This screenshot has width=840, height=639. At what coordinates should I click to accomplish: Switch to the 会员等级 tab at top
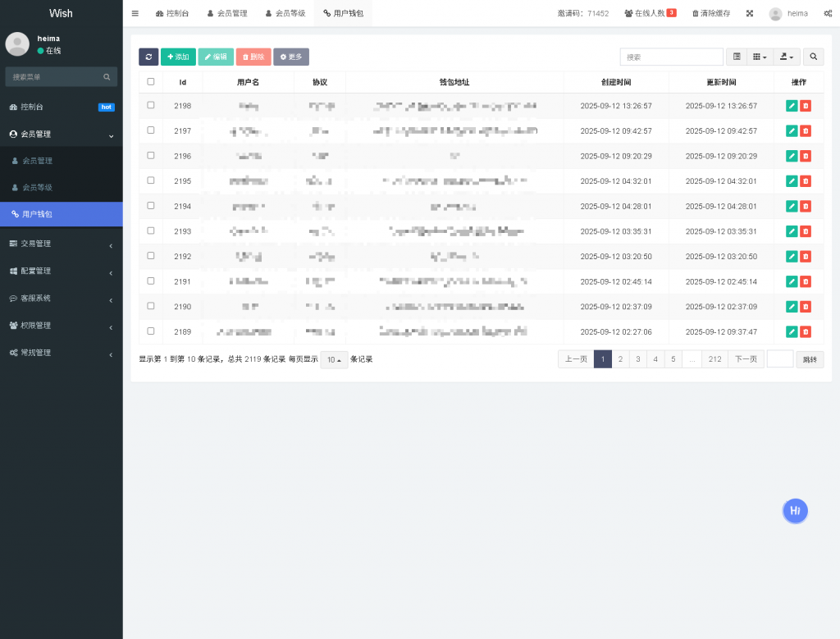tap(285, 13)
